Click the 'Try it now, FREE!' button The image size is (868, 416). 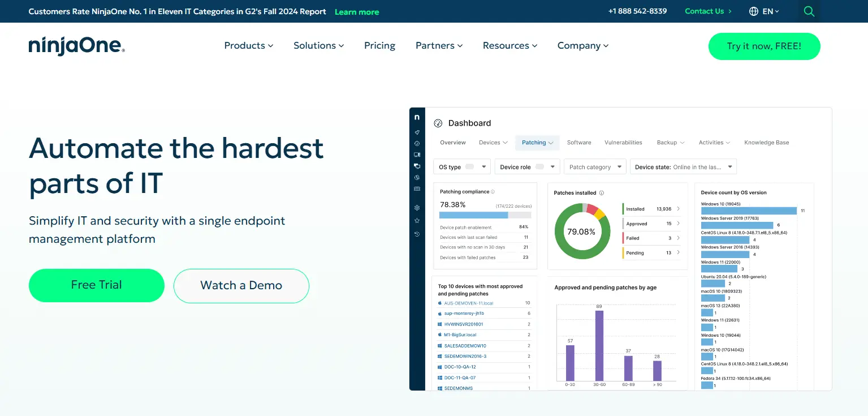pyautogui.click(x=764, y=46)
